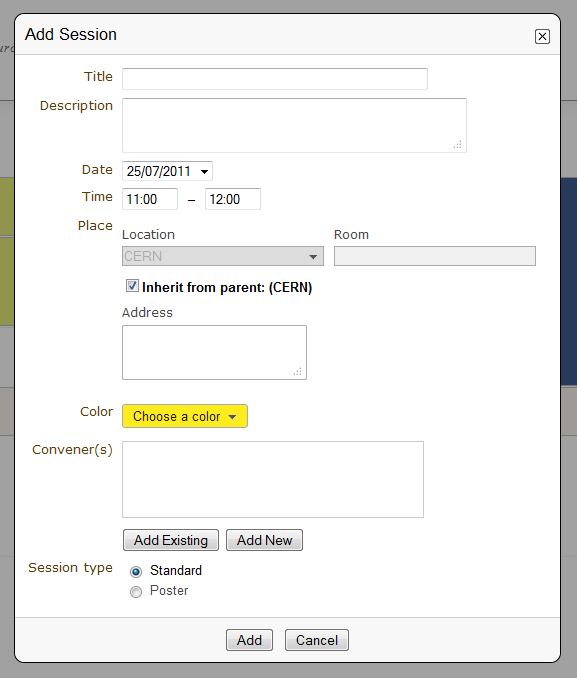
Task: Click the Cancel button
Action: coord(317,640)
